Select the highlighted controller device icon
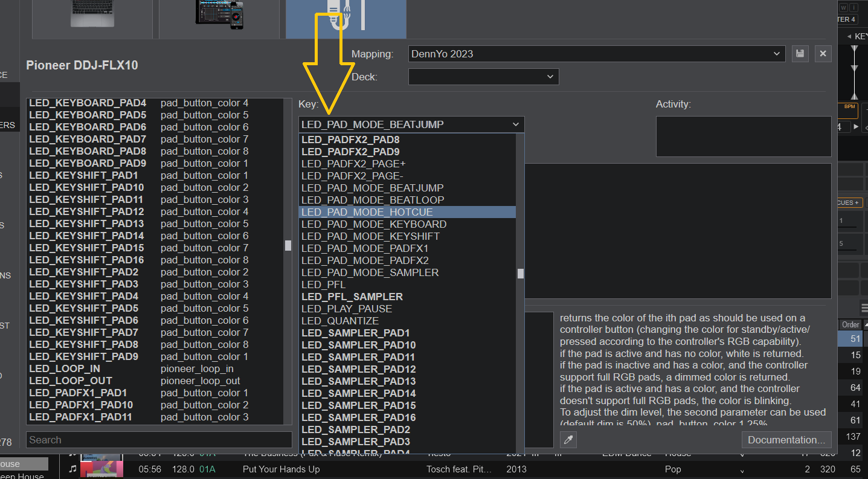Image resolution: width=868 pixels, height=479 pixels. 346,18
